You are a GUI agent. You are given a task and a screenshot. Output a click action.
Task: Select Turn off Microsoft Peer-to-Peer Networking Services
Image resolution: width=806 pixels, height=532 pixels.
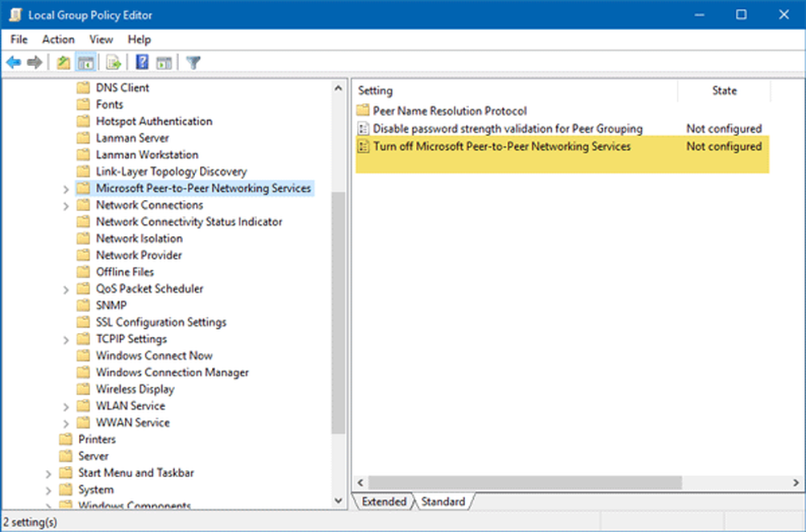coord(501,147)
